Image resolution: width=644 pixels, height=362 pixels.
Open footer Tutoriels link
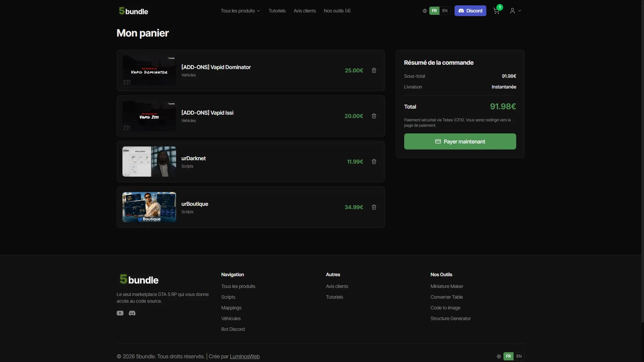click(334, 297)
